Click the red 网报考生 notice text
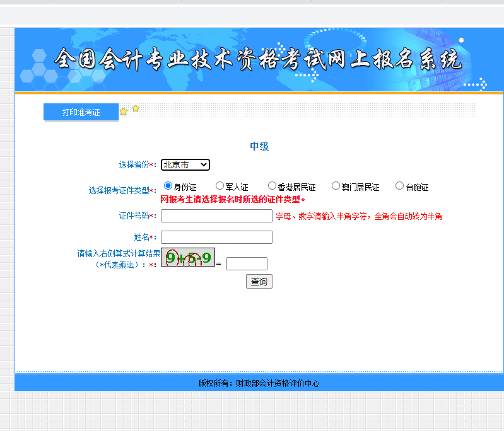 click(x=233, y=200)
